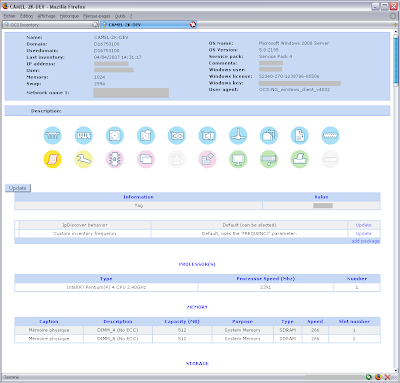
Task: Click the processor speed value 2391
Action: click(266, 287)
